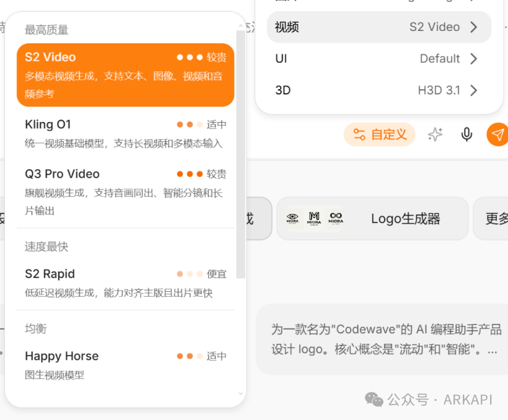Open the 视频 model submenu row

click(x=379, y=27)
